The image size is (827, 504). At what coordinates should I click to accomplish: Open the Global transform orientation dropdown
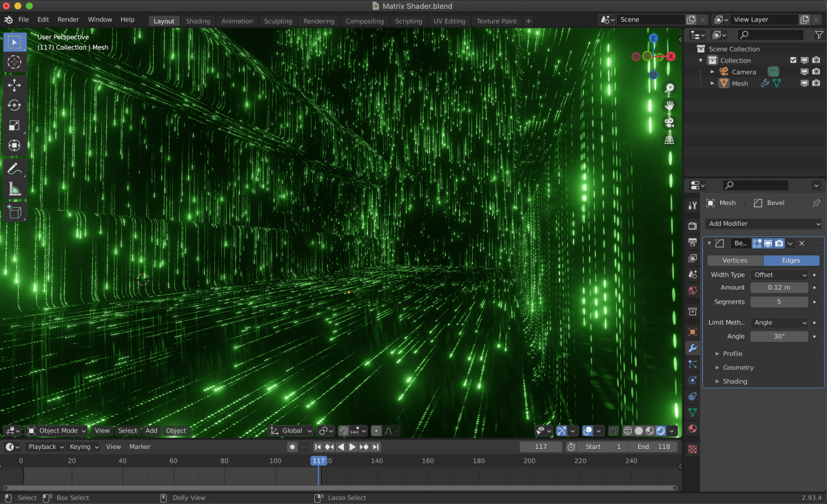pos(291,431)
